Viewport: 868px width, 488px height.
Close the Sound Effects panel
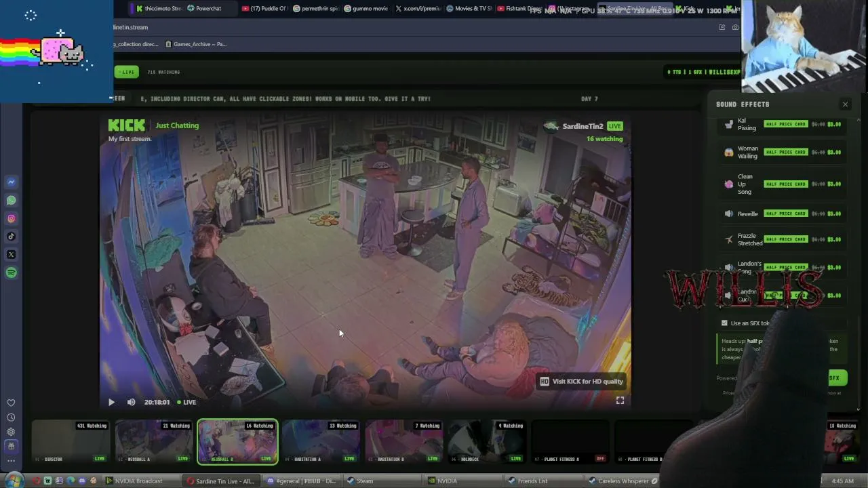tap(845, 104)
